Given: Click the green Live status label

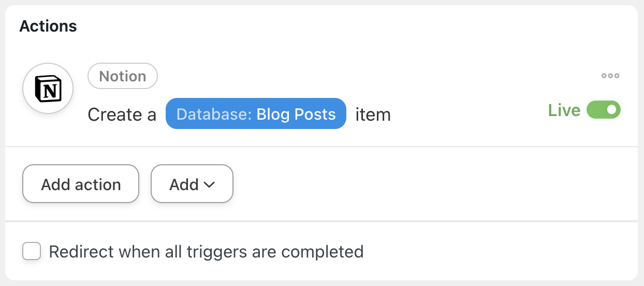Looking at the screenshot, I should pyautogui.click(x=564, y=110).
